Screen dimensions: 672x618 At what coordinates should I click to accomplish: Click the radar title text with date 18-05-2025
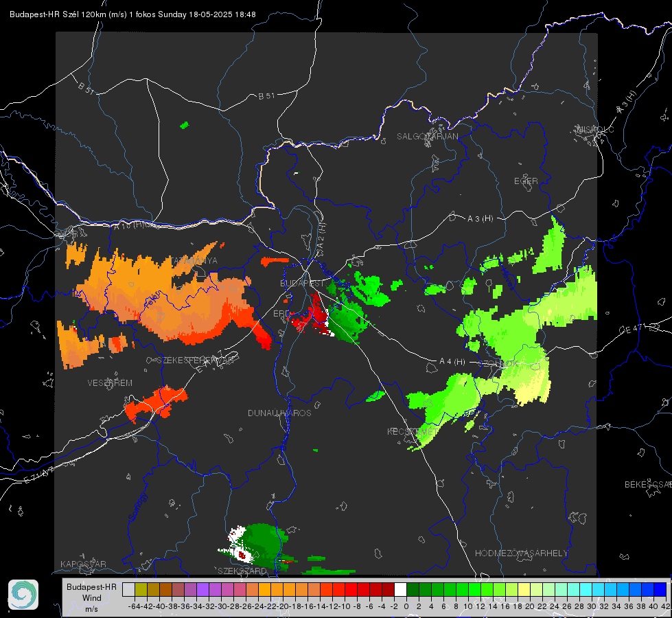(132, 14)
